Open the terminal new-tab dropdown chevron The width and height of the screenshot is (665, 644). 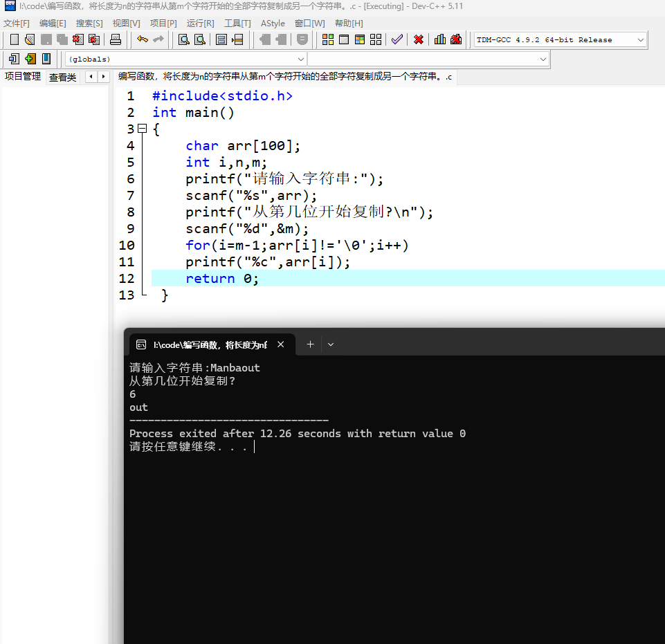coord(331,344)
